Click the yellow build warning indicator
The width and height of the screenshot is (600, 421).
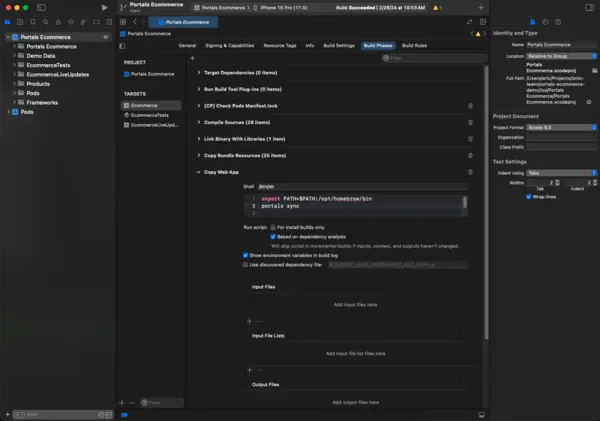pyautogui.click(x=436, y=7)
